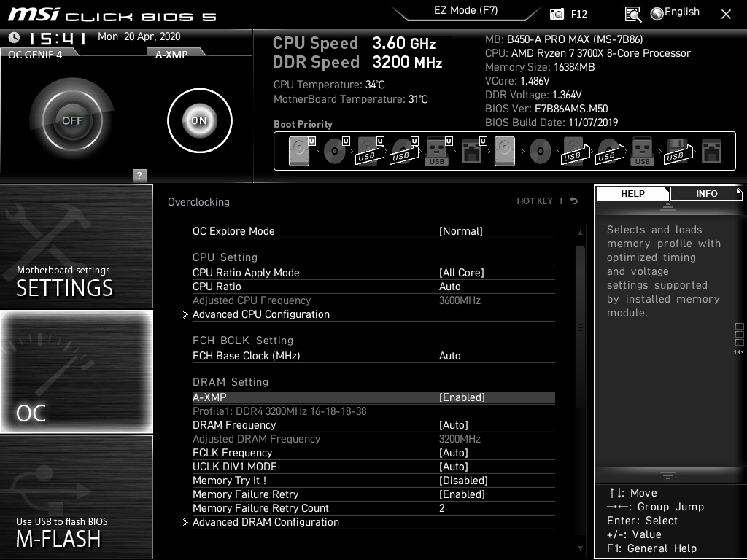The width and height of the screenshot is (747, 560).
Task: Toggle the A-XMP round ON button
Action: [200, 120]
